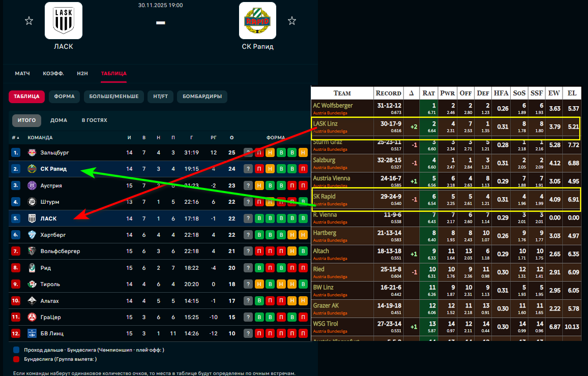Click the first green В form badge for ЛАСК

click(x=259, y=218)
